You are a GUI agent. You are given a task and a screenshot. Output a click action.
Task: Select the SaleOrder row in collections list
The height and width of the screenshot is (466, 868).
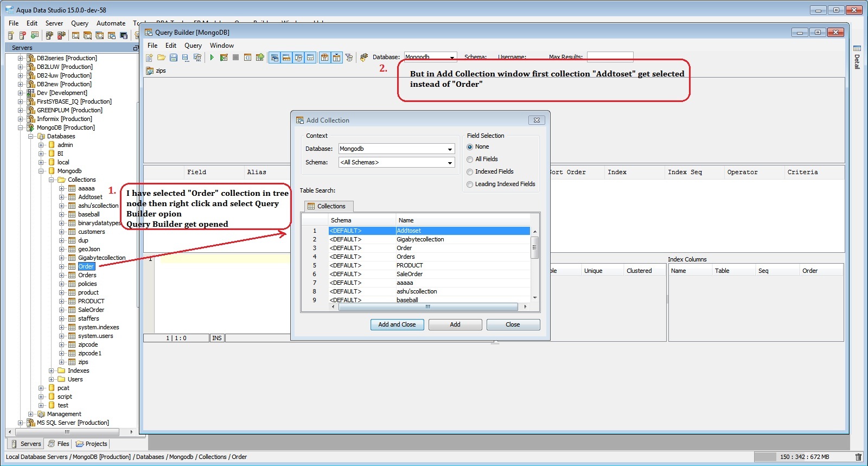pyautogui.click(x=416, y=274)
